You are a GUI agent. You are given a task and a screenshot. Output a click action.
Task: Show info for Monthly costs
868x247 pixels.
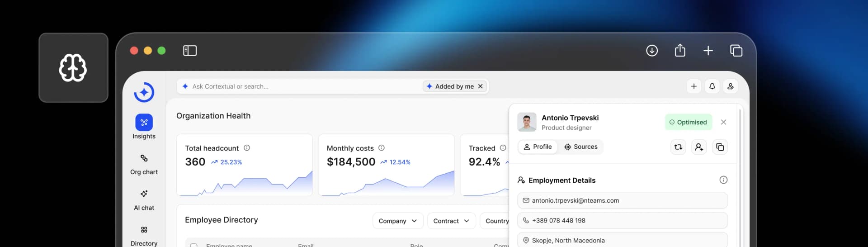click(x=382, y=148)
